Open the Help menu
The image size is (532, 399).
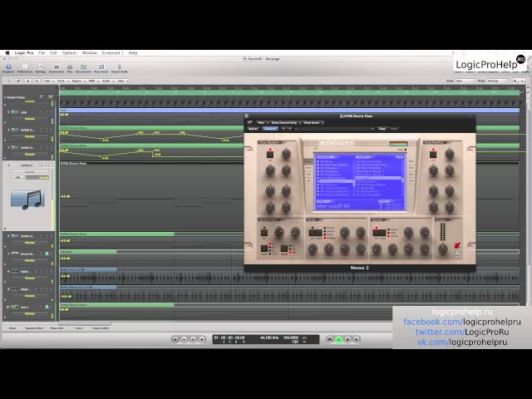point(133,53)
